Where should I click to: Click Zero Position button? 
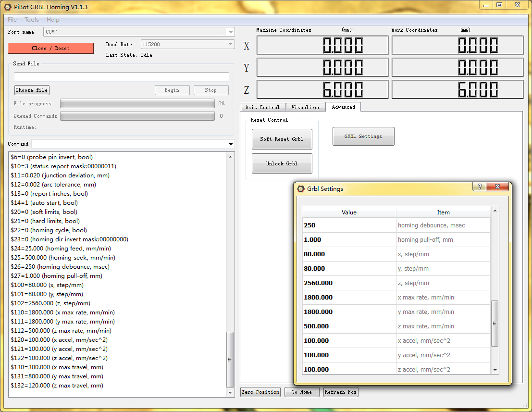(260, 392)
